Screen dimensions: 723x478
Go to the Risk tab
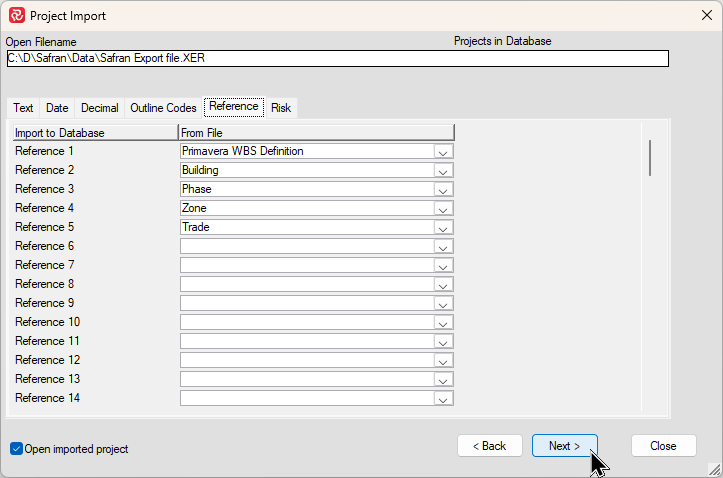[281, 108]
